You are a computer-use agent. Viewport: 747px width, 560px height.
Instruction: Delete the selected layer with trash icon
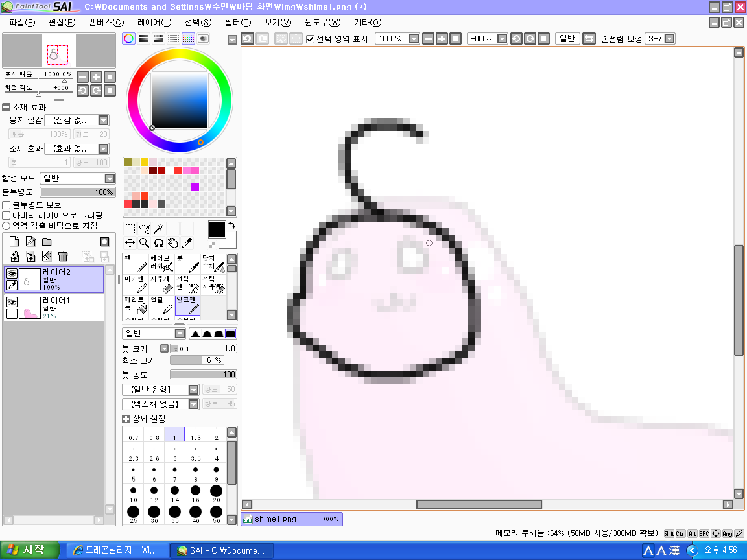(63, 256)
